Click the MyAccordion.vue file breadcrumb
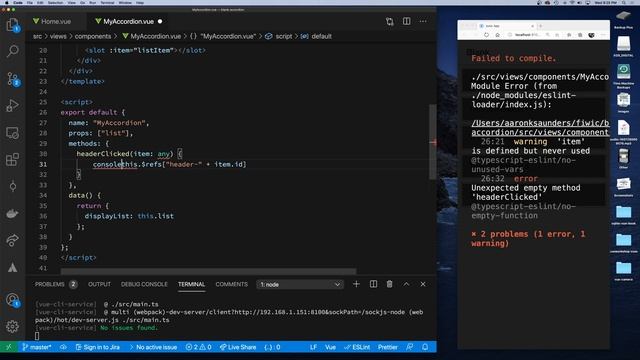Screen dimensions: 640x360 [151, 36]
